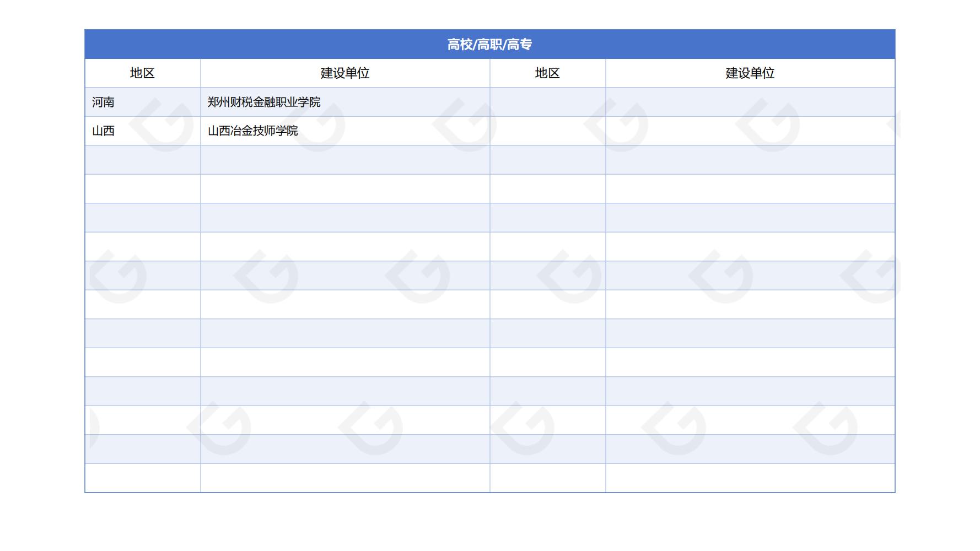Select the 河南 region cell
Screen dimensions: 980x551
(x=142, y=102)
